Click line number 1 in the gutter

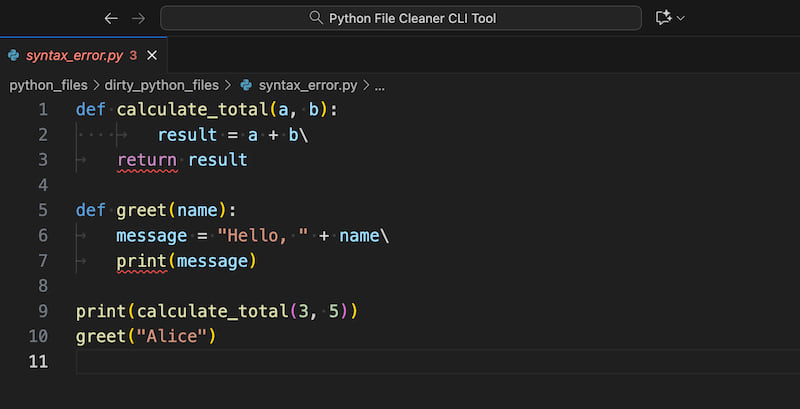tap(42, 110)
